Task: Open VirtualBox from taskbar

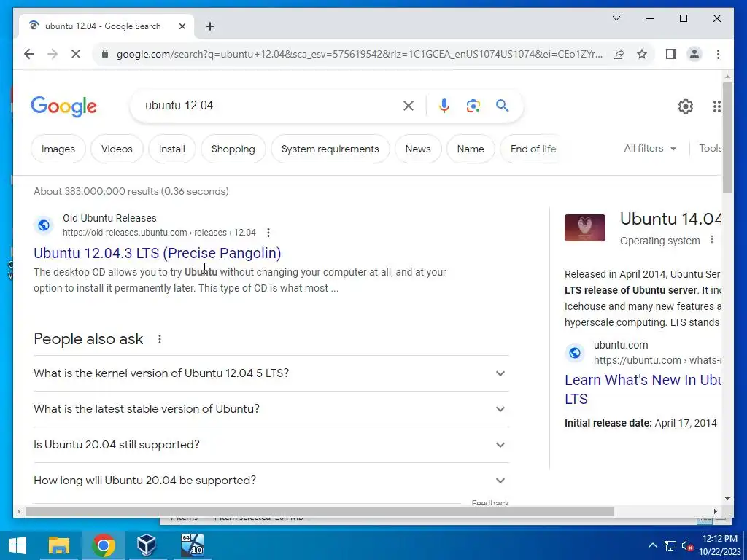Action: tap(146, 545)
